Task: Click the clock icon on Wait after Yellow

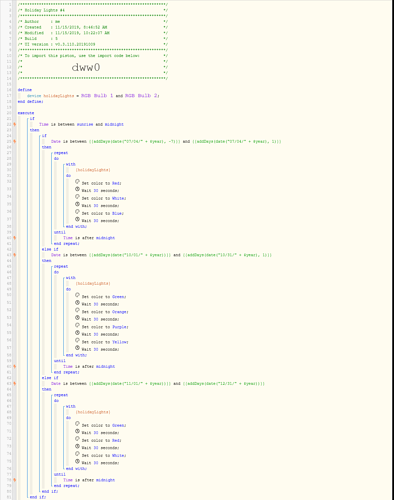Action: point(77,348)
